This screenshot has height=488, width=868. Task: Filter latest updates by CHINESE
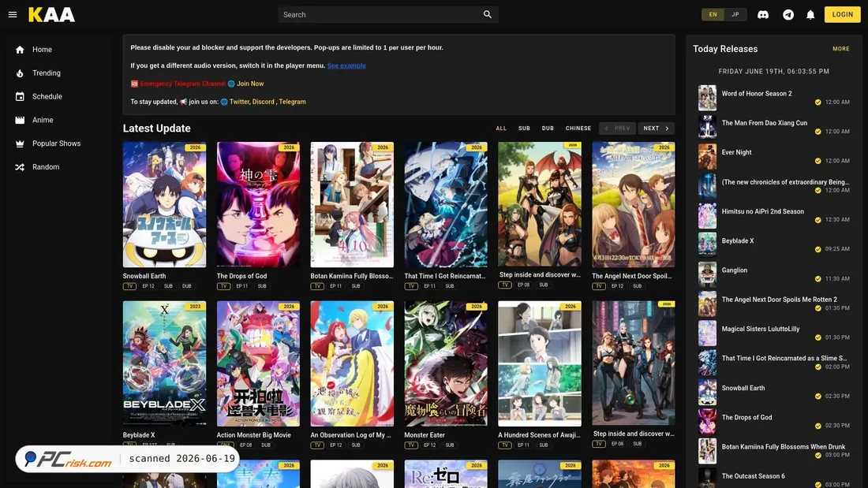[578, 129]
